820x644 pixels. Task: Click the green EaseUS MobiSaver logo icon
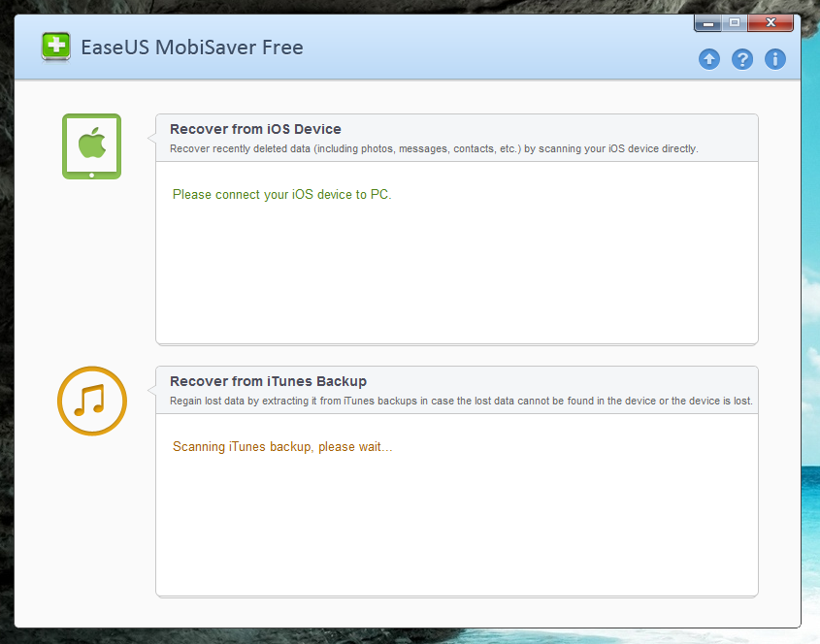[x=56, y=48]
